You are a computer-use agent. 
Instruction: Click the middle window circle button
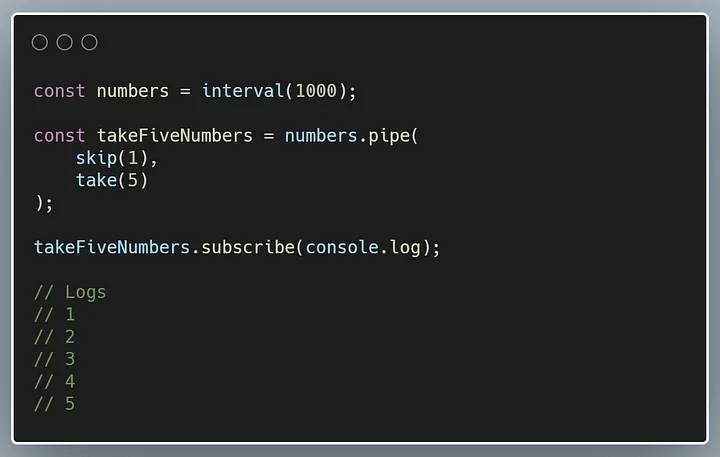coord(64,42)
